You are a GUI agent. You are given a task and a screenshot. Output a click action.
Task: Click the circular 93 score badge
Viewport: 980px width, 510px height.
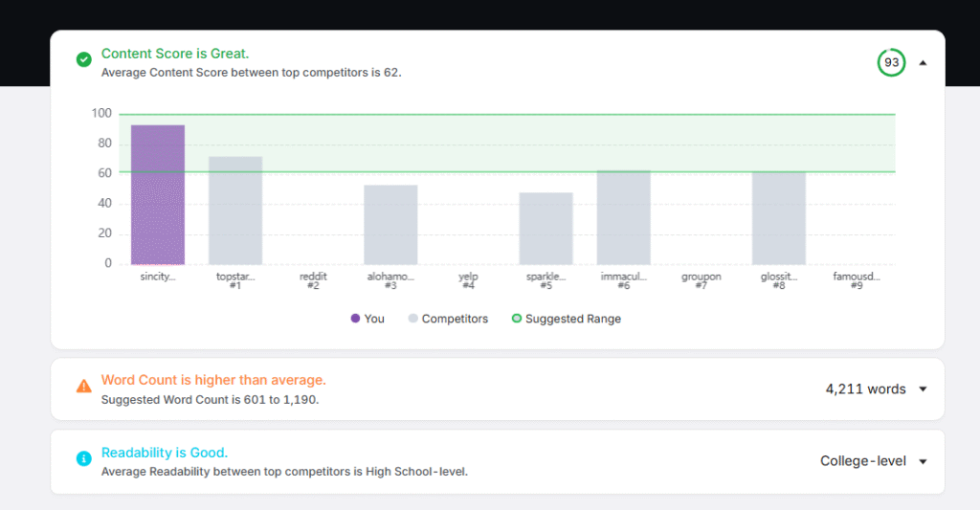[891, 62]
